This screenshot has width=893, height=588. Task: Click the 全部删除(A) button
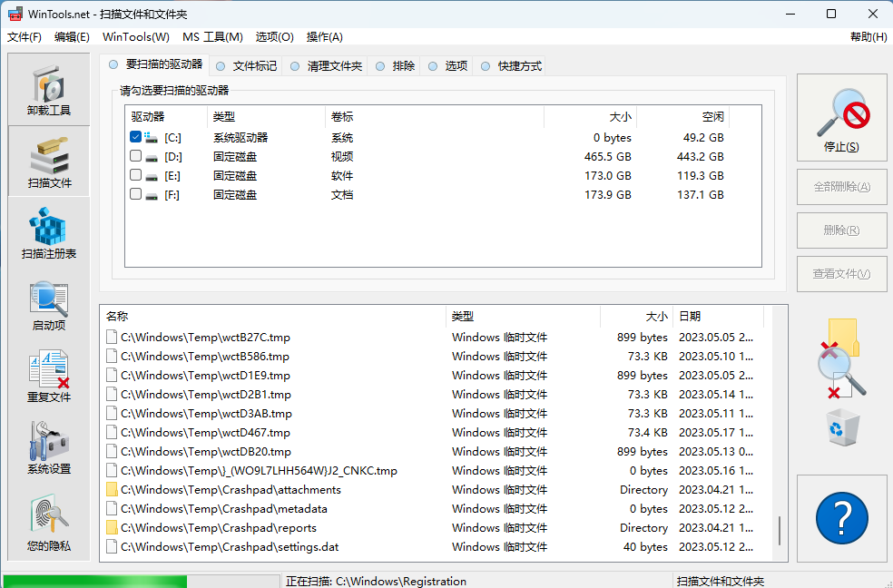pos(842,187)
